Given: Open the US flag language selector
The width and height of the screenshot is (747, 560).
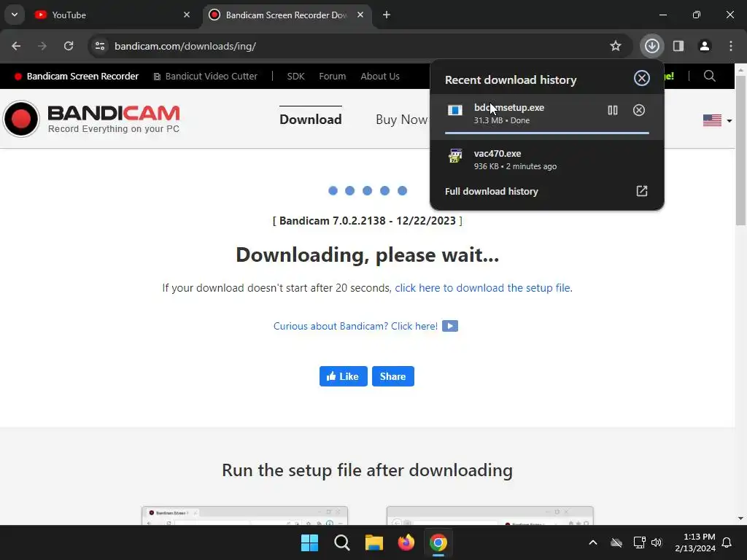Looking at the screenshot, I should tap(717, 120).
